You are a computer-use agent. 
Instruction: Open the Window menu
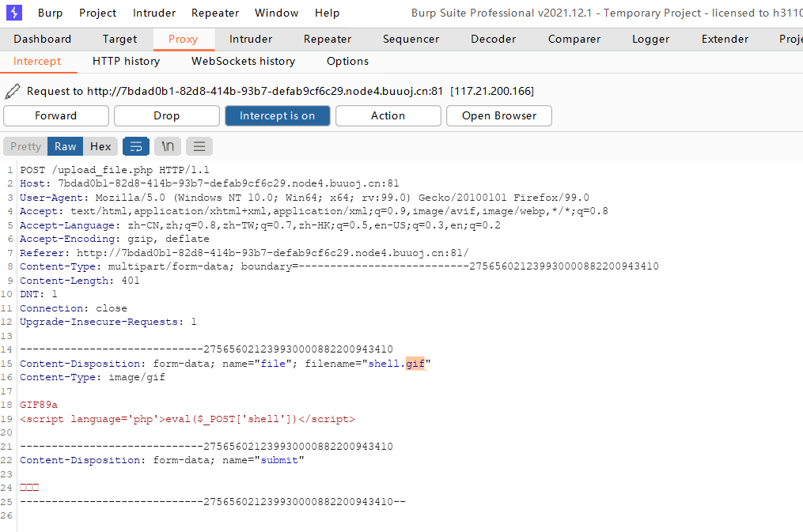tap(277, 13)
